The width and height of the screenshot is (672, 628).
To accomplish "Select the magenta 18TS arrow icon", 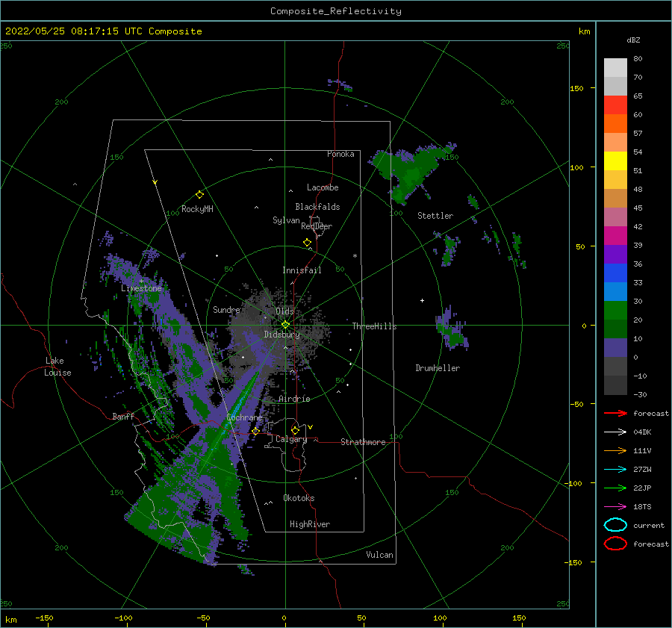I will pos(615,507).
